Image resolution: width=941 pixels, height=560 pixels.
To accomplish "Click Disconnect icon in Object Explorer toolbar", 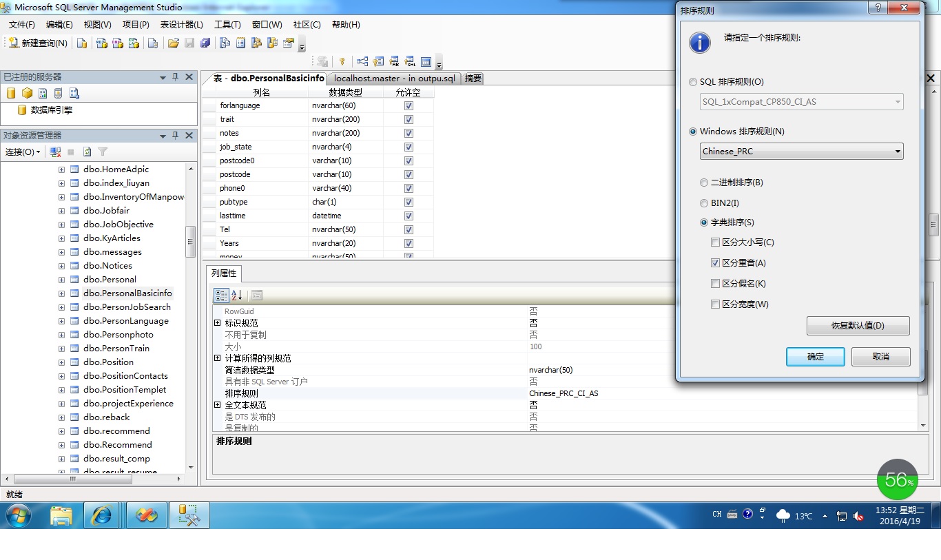I will [x=56, y=152].
